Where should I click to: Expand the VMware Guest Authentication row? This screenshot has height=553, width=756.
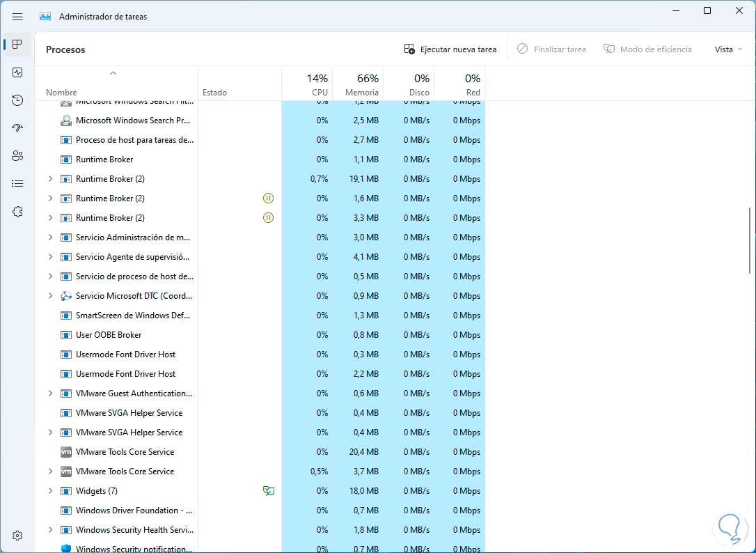pyautogui.click(x=50, y=394)
